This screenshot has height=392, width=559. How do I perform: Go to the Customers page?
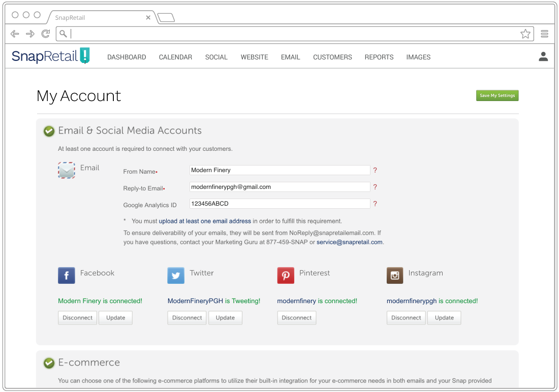[332, 57]
